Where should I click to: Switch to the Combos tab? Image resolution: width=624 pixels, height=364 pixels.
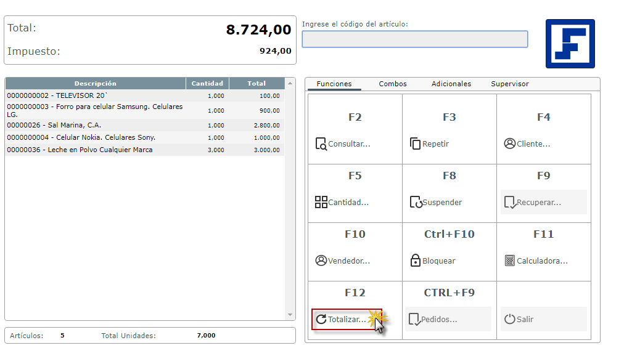[x=393, y=84]
